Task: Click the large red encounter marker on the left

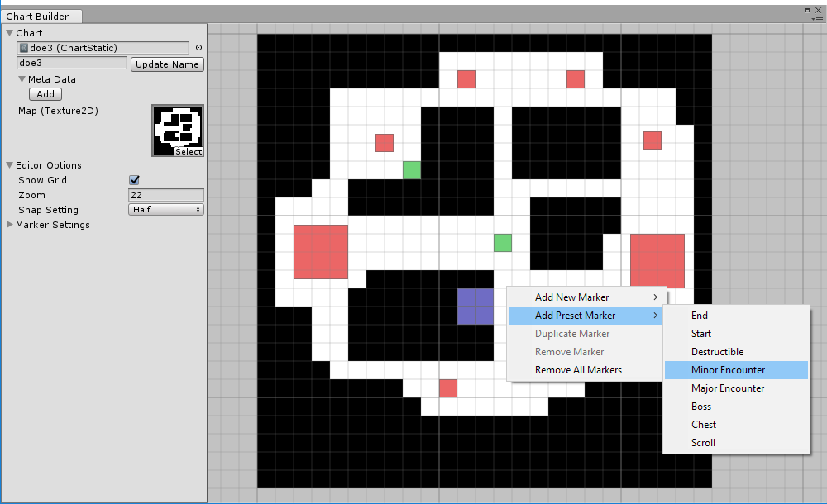Action: tap(320, 252)
